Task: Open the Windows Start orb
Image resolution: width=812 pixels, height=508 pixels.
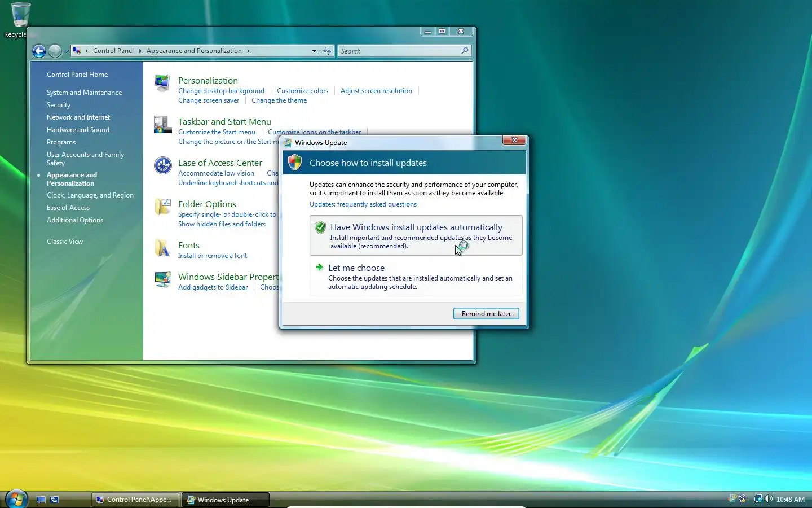Action: tap(16, 500)
